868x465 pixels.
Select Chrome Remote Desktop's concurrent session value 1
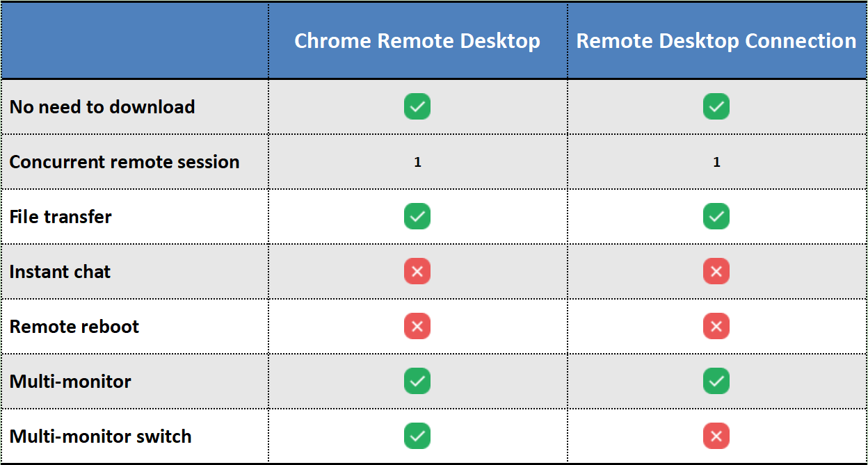[417, 162]
